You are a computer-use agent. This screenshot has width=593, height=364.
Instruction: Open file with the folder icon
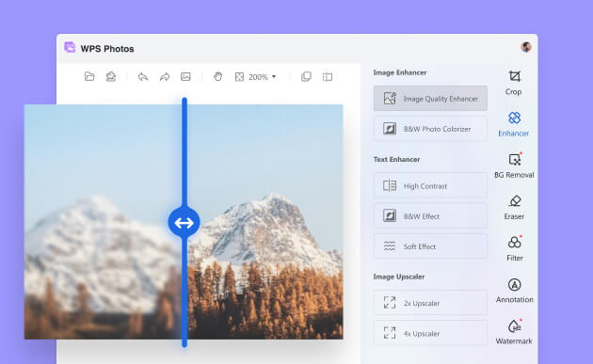[x=89, y=77]
